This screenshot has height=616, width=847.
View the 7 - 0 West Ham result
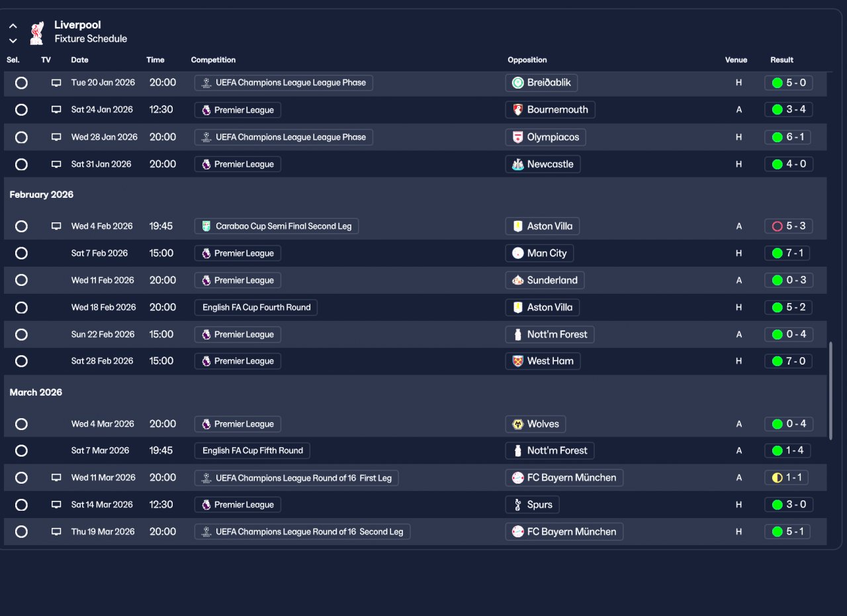pos(789,361)
